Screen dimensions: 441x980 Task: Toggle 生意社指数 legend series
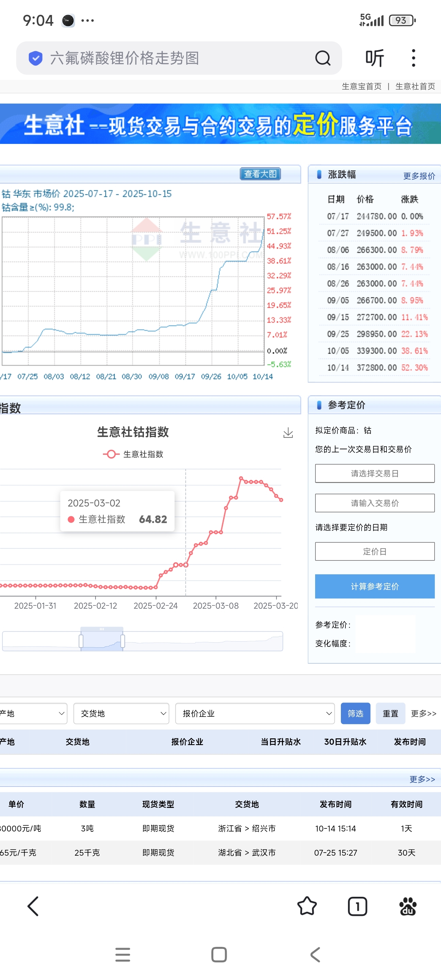pyautogui.click(x=133, y=454)
